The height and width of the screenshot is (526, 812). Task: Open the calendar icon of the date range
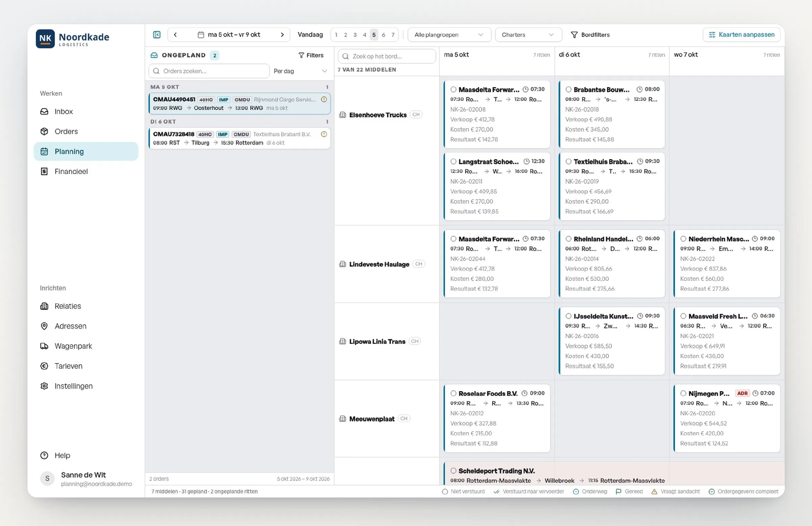[201, 35]
